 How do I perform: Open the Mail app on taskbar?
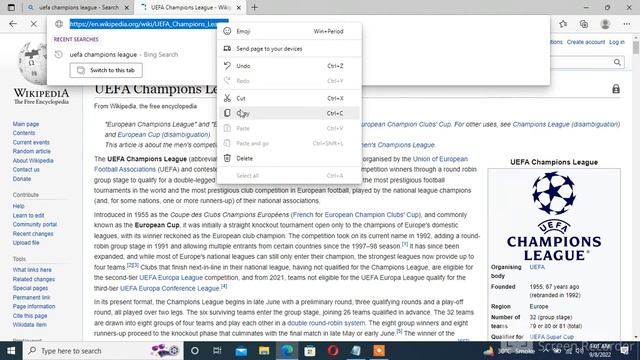pyautogui.click(x=241, y=351)
